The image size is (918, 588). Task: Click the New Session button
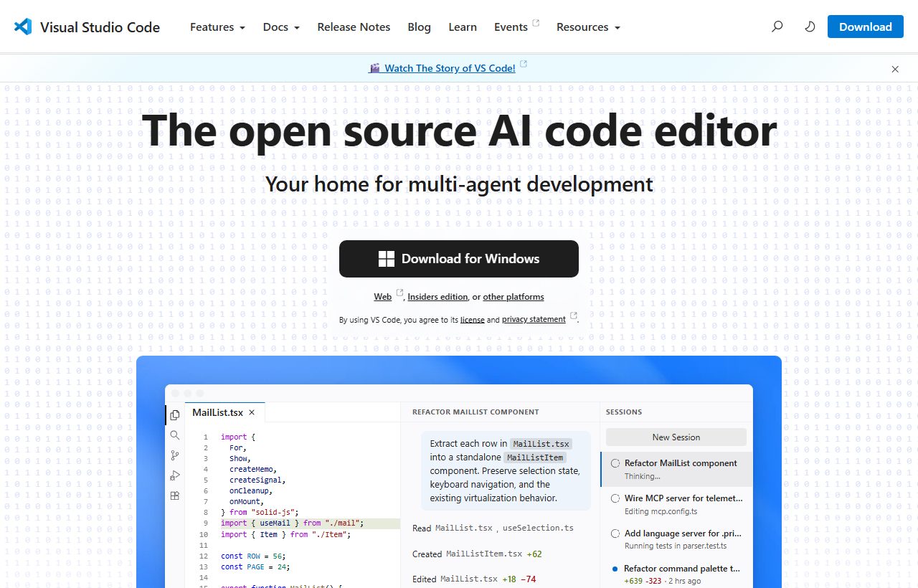676,437
